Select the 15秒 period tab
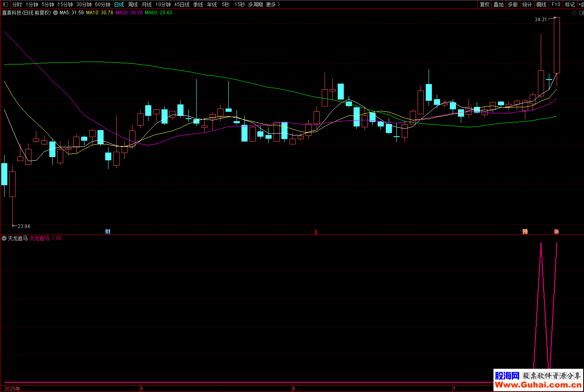 240,4
